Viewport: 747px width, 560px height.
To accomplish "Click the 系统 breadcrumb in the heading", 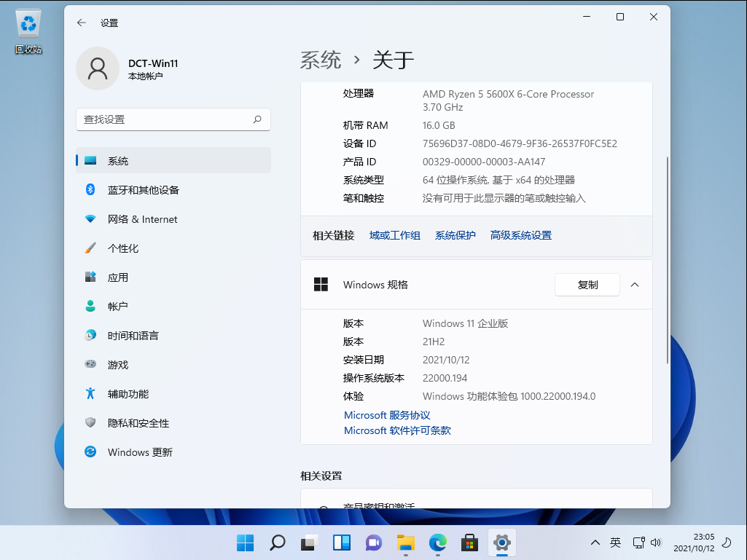I will point(321,60).
